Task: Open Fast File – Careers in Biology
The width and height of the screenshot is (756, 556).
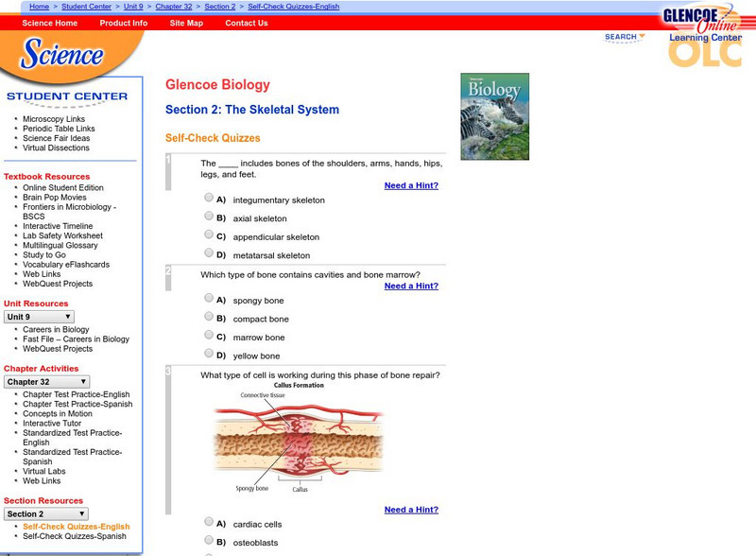Action: point(77,339)
